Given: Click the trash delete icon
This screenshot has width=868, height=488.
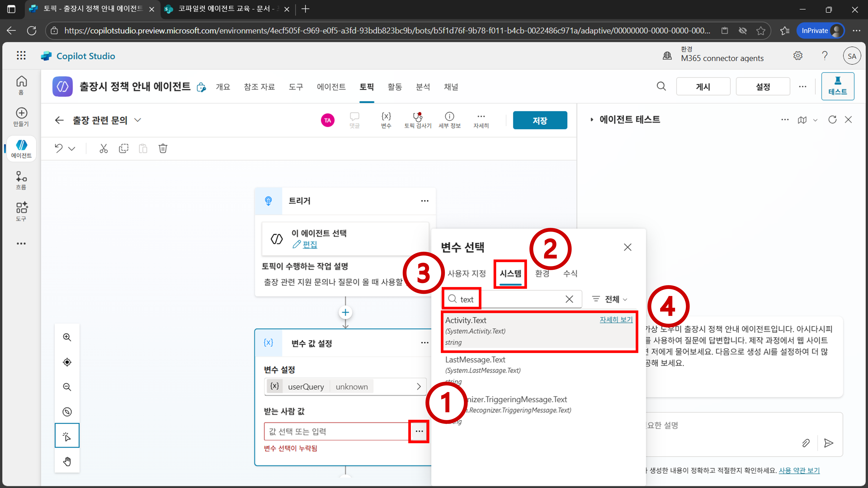Looking at the screenshot, I should [163, 149].
